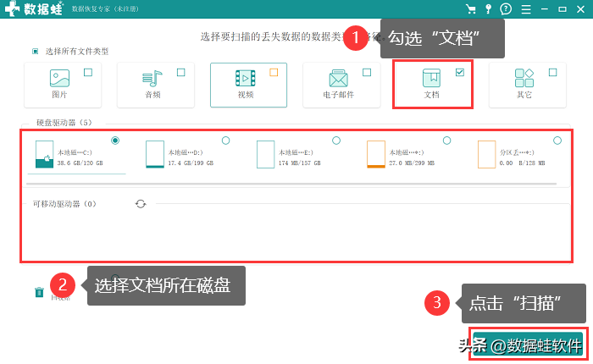Choose the 电子邮件 email type icon

click(x=339, y=79)
